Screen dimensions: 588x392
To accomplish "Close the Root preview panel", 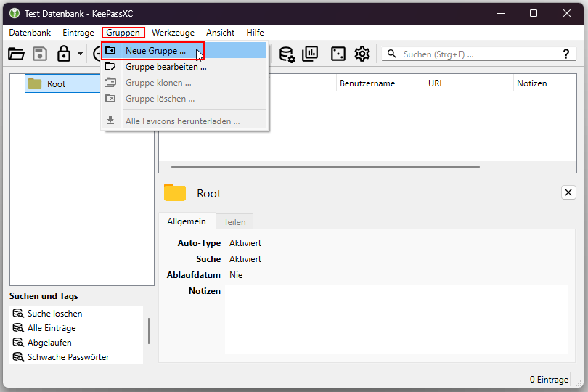I will [x=568, y=192].
